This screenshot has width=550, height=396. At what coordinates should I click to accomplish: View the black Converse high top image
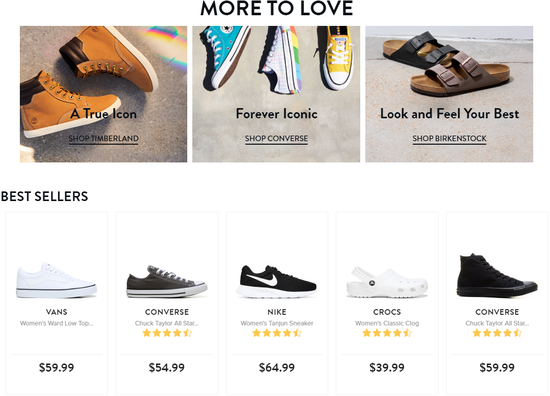pos(497,275)
